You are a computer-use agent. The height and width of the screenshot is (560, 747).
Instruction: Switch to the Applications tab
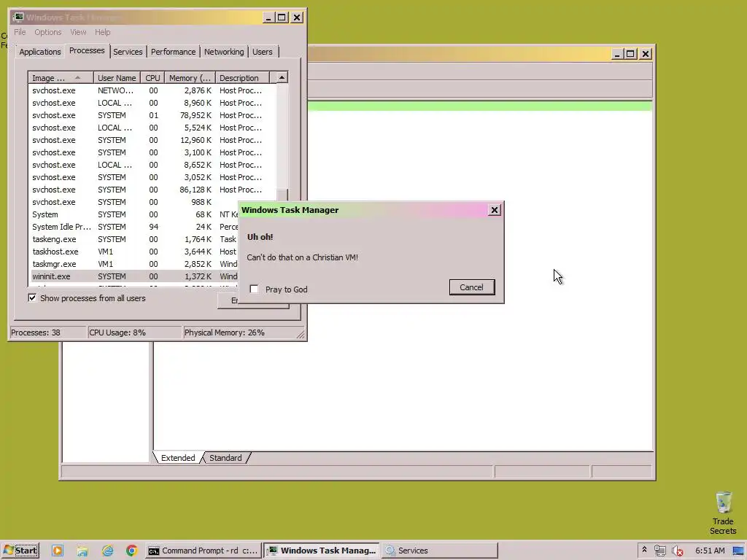pos(40,52)
